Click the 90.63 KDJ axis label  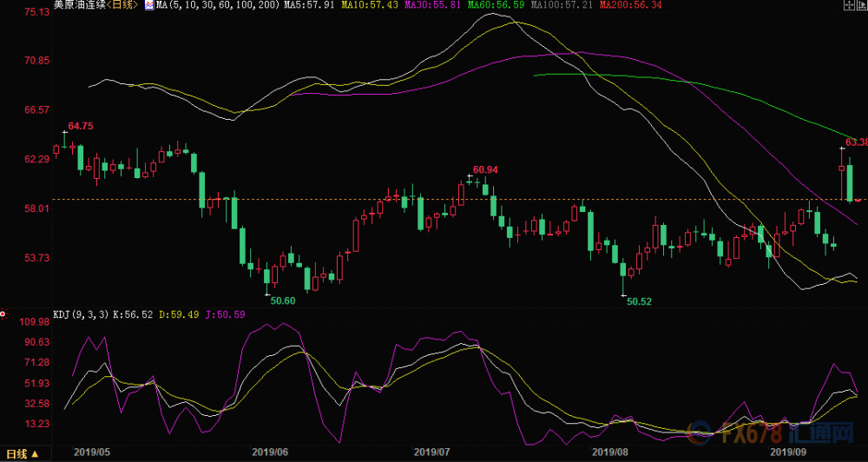pos(36,342)
